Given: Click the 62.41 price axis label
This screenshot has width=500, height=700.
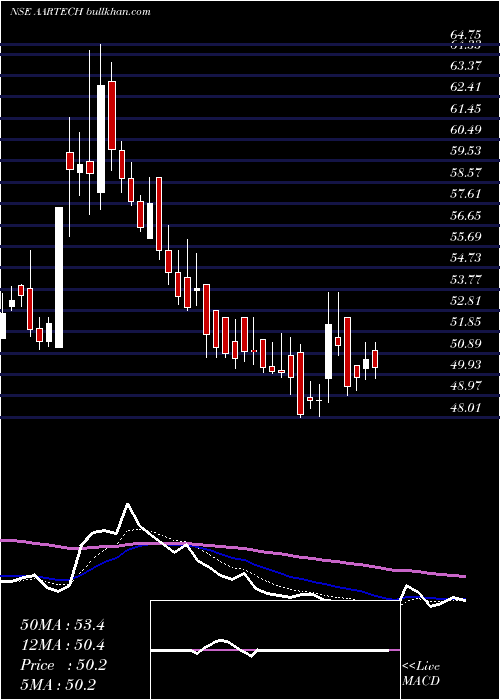Looking at the screenshot, I should point(466,87).
